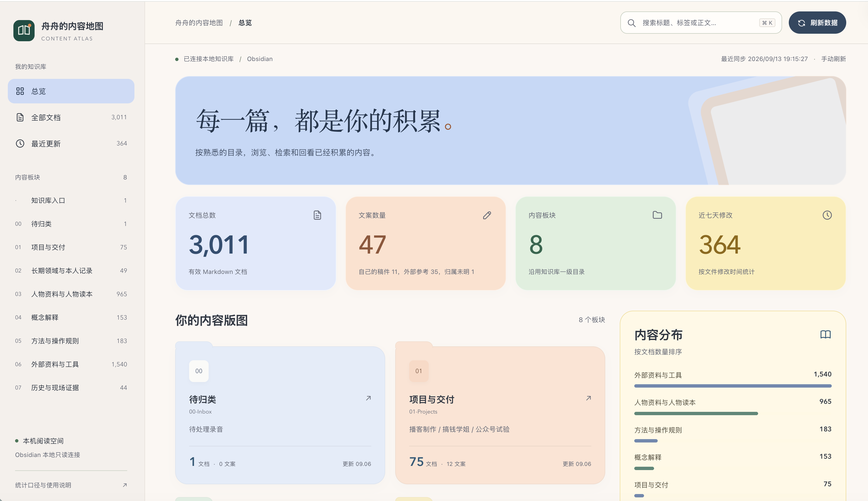The height and width of the screenshot is (501, 868).
Task: Click the ⌘K shortcut badge
Action: 767,23
